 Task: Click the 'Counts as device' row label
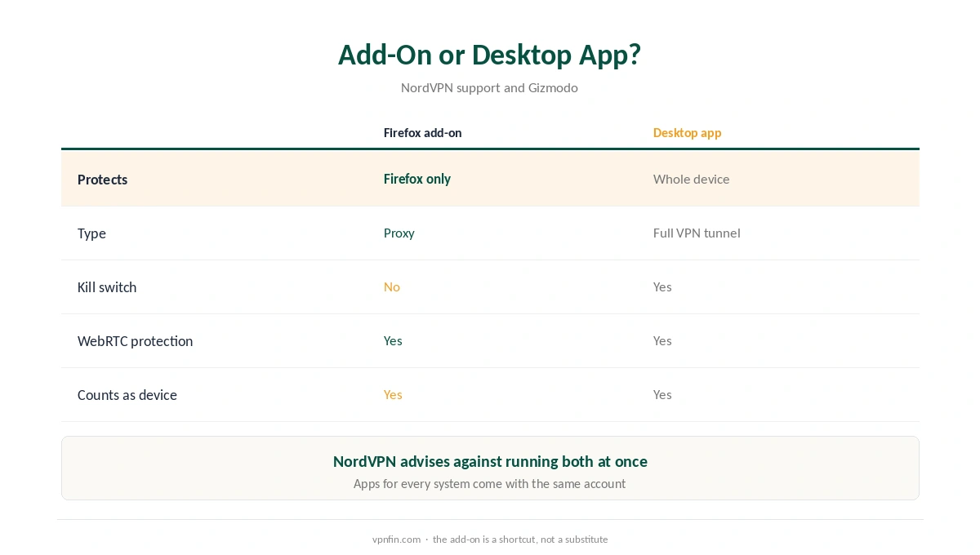coord(127,395)
